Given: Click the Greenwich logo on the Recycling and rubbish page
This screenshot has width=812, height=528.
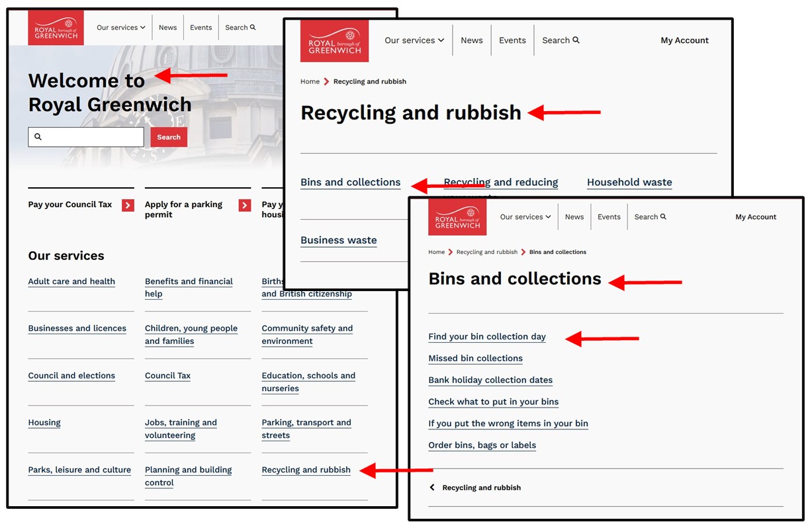Looking at the screenshot, I should [334, 41].
